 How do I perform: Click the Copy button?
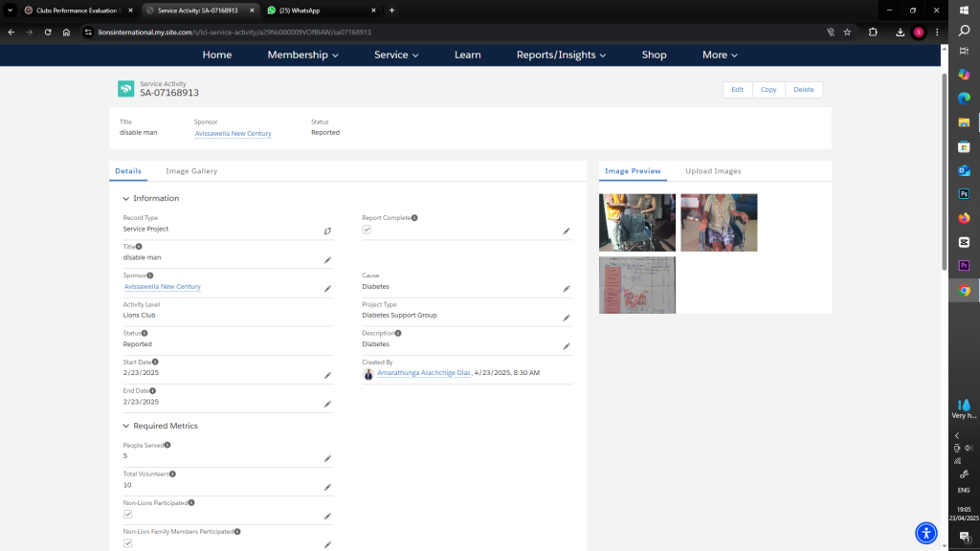[768, 89]
